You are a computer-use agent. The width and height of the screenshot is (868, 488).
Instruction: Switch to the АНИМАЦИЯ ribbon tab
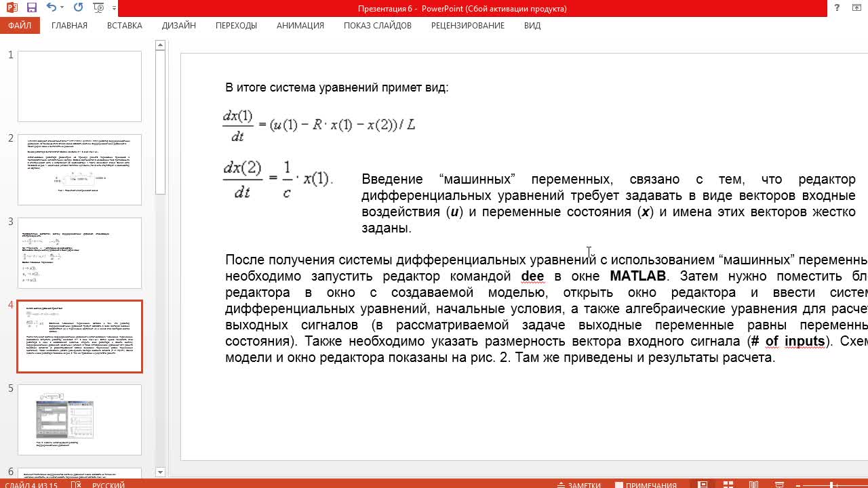300,25
